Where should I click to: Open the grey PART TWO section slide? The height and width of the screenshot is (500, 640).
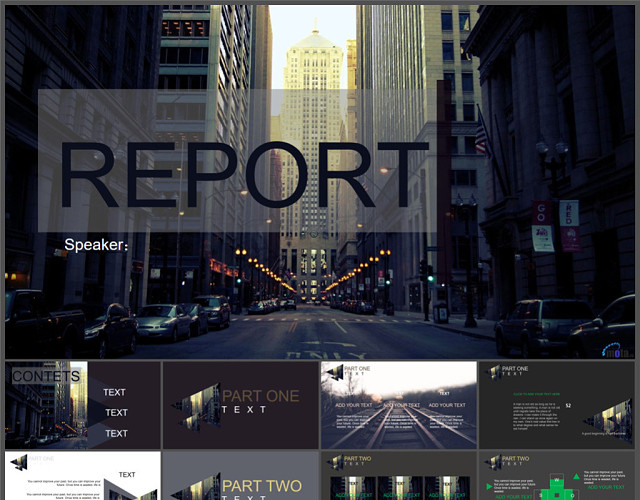point(241,476)
